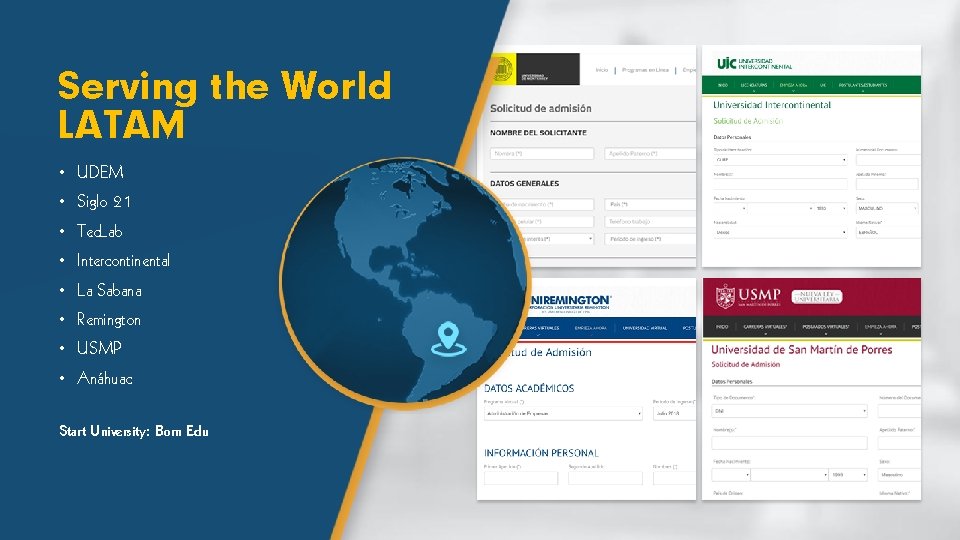Click the UDEM bullet item
Viewport: 960px width, 540px height.
100,172
